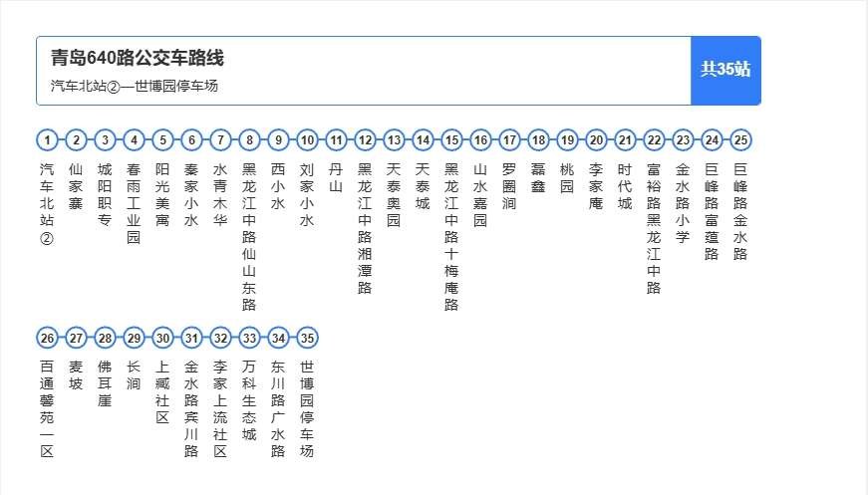The image size is (868, 495).
Task: Select the 阳光美寓 station name
Action: click(162, 194)
